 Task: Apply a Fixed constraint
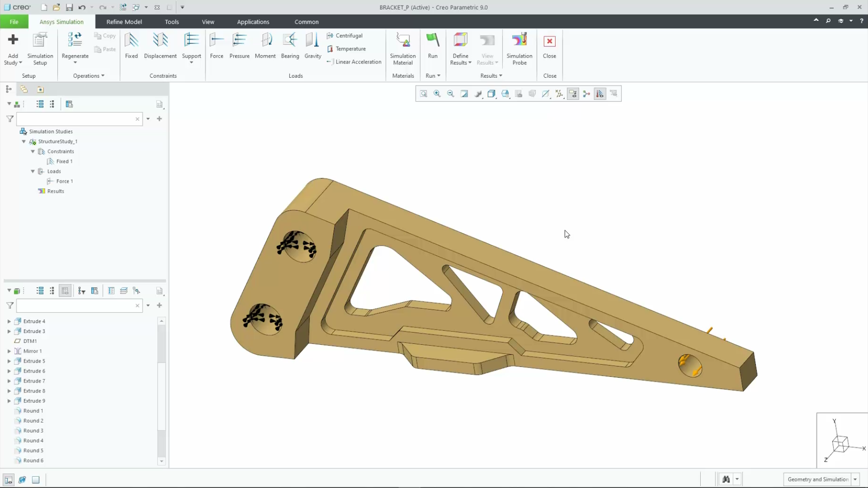pyautogui.click(x=131, y=45)
